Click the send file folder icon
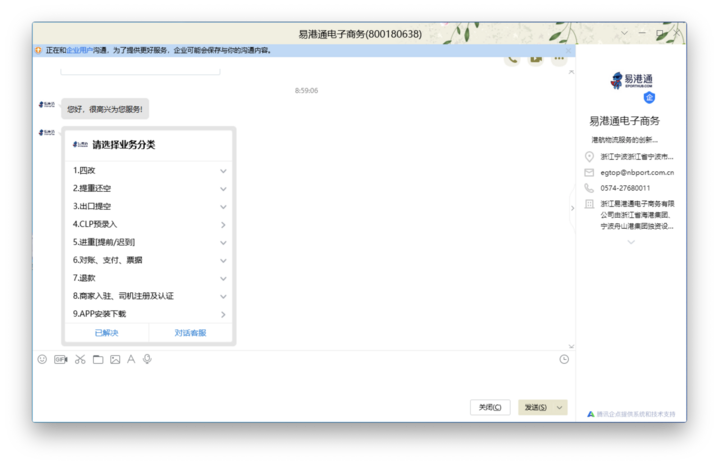The height and width of the screenshot is (465, 719). coord(98,359)
